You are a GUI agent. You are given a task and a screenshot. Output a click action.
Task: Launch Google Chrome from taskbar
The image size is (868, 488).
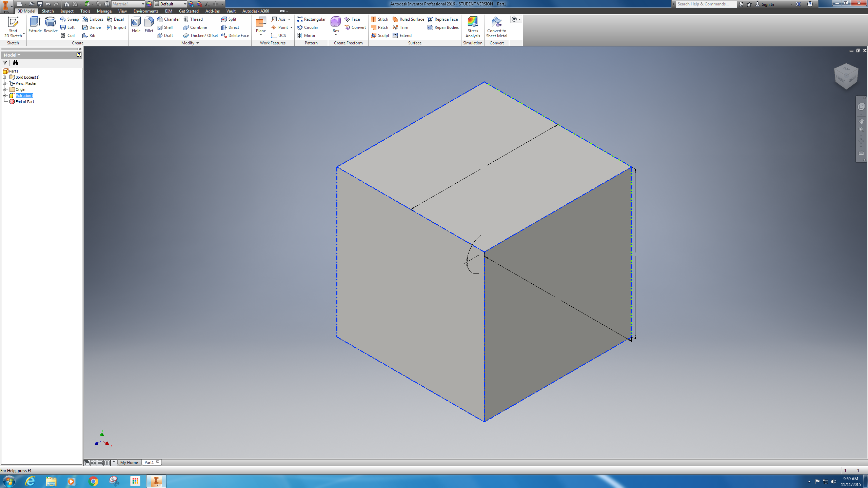(x=93, y=481)
